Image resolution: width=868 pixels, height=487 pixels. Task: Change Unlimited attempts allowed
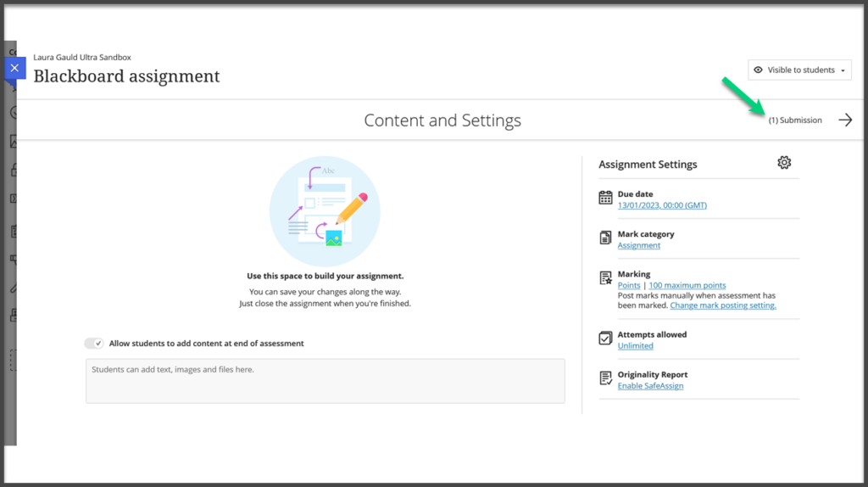tap(636, 345)
